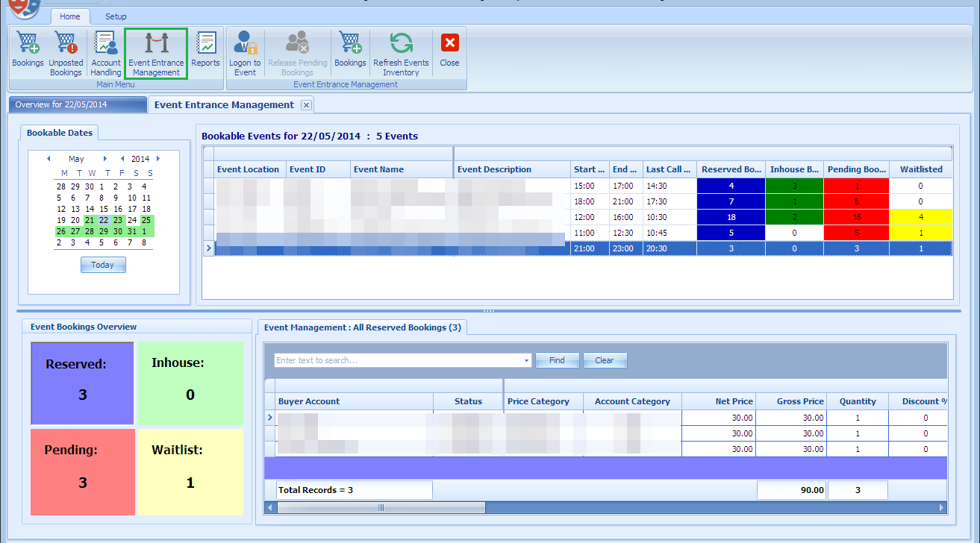Go to next month in calendar
The width and height of the screenshot is (980, 543).
pos(105,159)
